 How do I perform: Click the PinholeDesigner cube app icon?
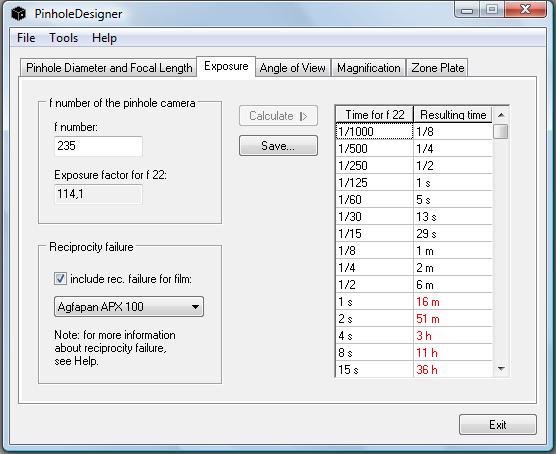pyautogui.click(x=18, y=14)
